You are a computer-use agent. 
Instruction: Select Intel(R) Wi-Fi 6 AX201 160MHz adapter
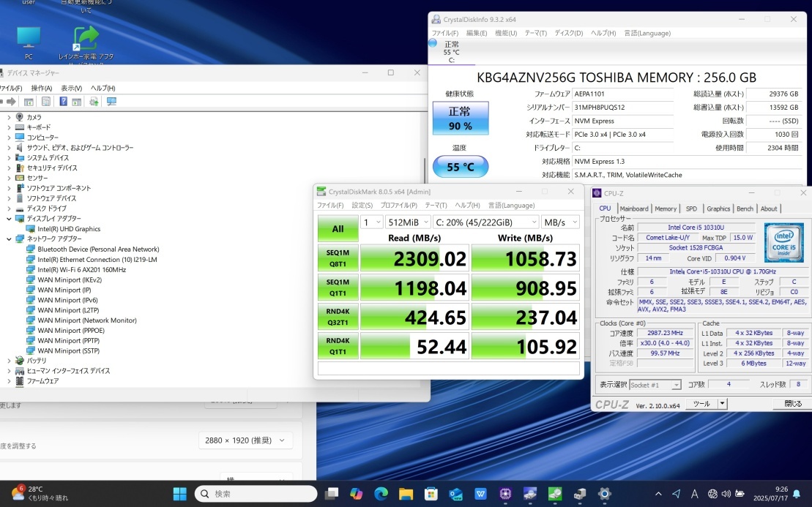[x=82, y=269]
